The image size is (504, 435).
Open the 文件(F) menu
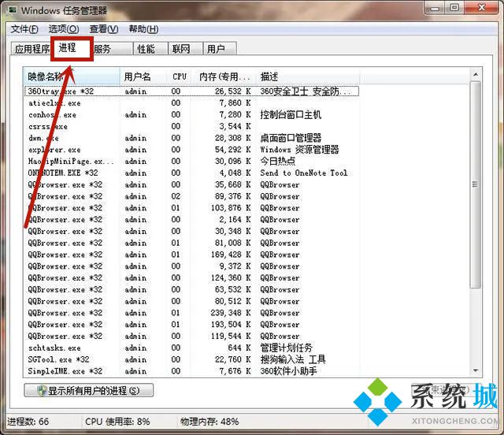tap(24, 29)
